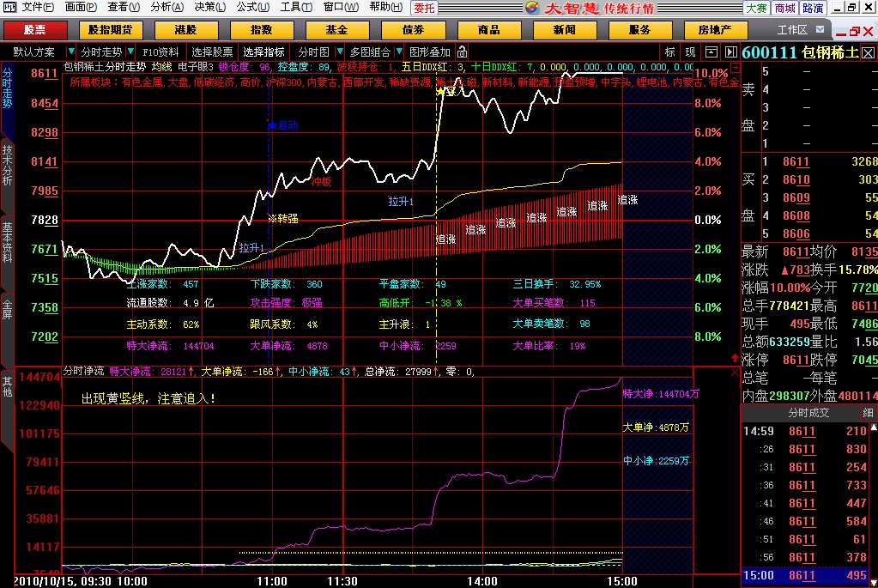Click the 标 marker toolbar button

pyautogui.click(x=669, y=52)
